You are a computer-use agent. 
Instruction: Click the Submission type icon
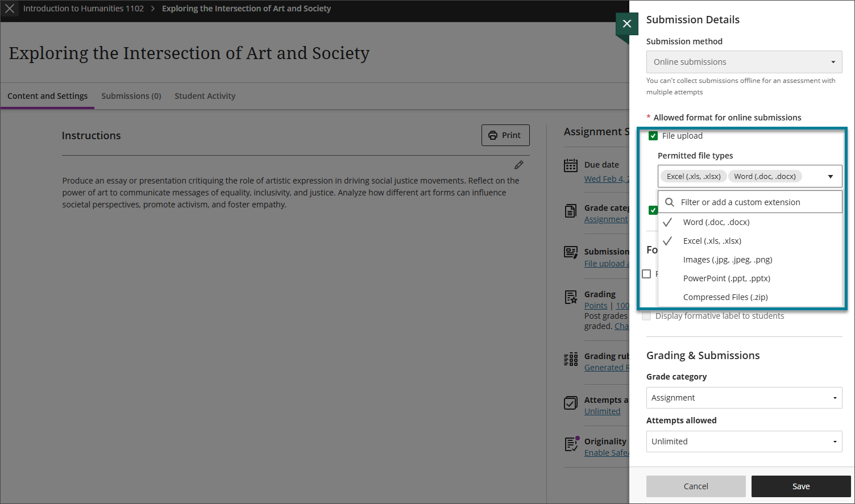[x=571, y=252]
